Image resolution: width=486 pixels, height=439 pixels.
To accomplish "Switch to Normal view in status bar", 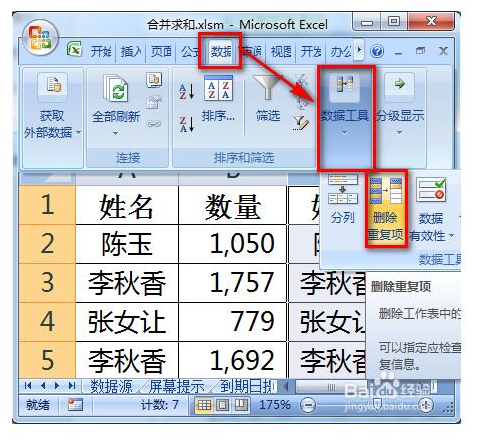I will pos(204,405).
